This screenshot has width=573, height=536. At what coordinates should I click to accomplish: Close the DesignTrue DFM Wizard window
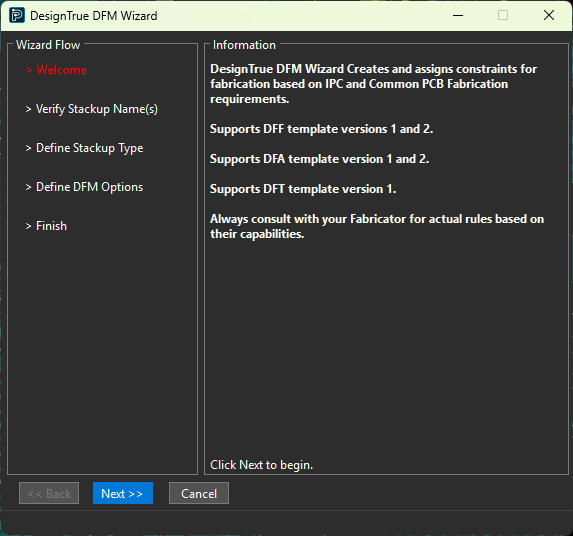click(x=549, y=15)
